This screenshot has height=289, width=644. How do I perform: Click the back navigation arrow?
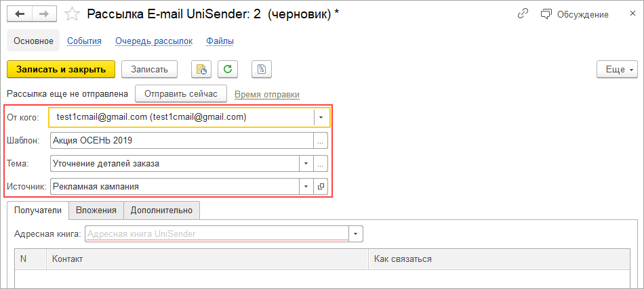pyautogui.click(x=19, y=14)
